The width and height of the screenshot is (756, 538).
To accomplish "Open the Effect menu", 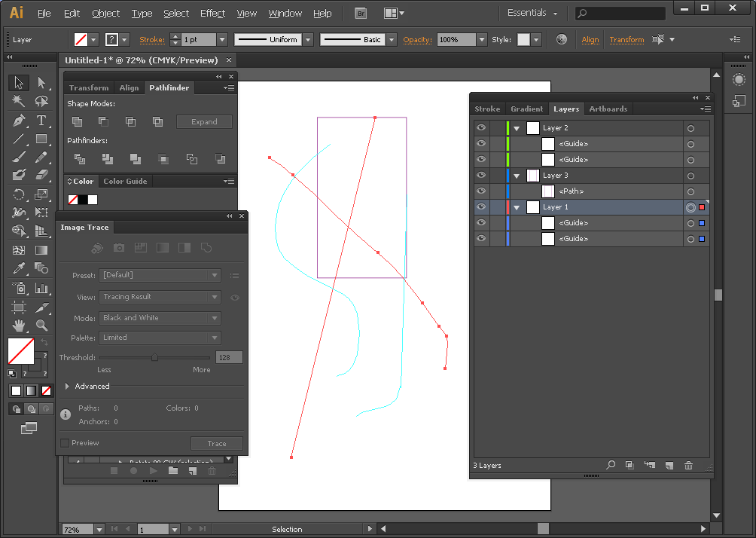I will point(212,14).
